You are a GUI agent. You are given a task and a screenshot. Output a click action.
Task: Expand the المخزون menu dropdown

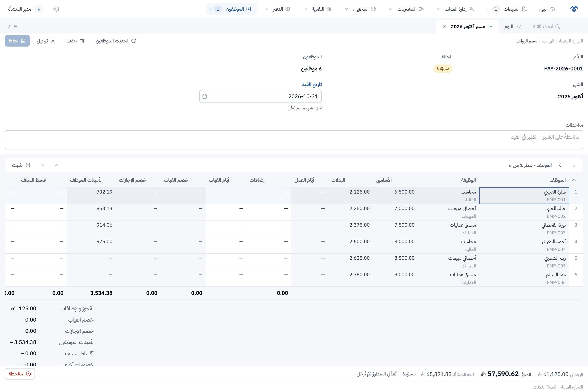[x=346, y=9]
